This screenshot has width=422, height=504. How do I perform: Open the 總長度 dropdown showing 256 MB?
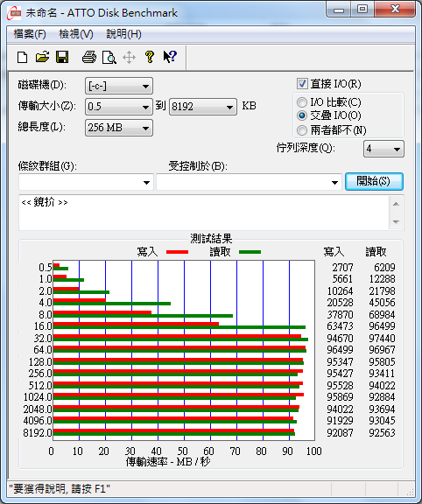coord(119,128)
